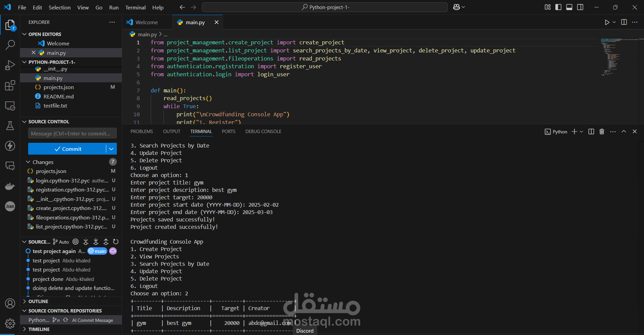Kill the terminal with the trash icon
Viewport: 644px width, 335px height.
[x=602, y=131]
